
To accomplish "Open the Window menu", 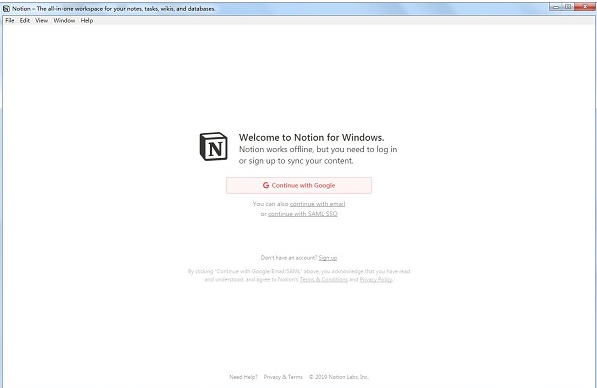I will [x=64, y=21].
